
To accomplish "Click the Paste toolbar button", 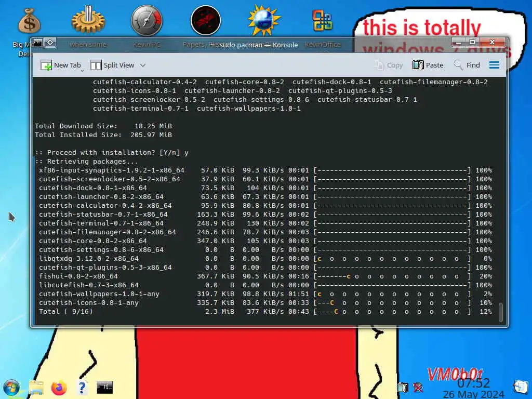I will pos(428,65).
